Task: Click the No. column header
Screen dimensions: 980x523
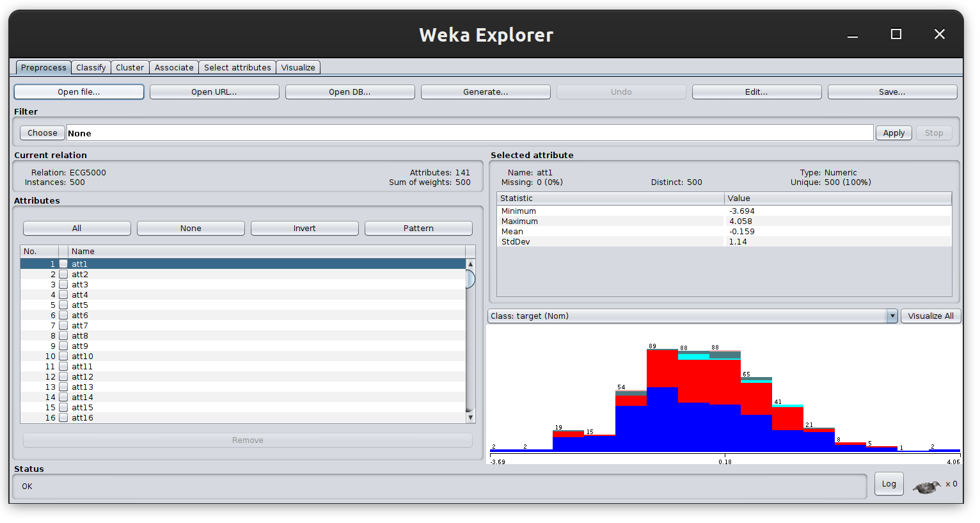Action: 40,251
